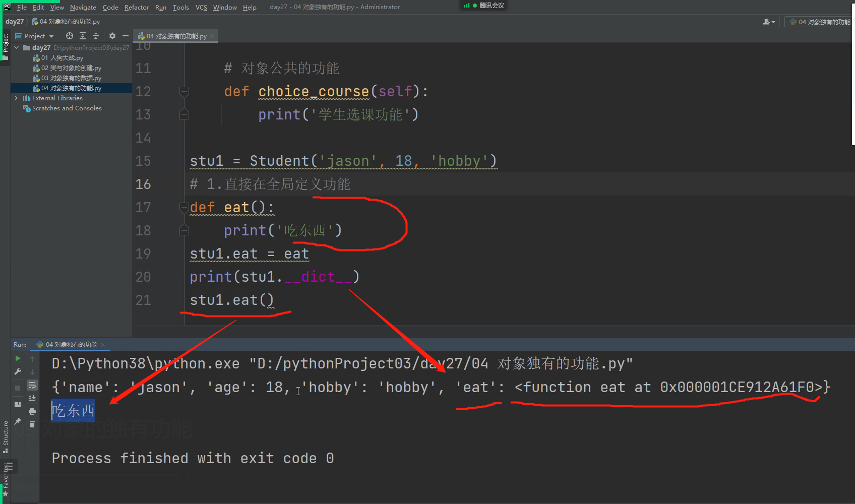Toggle the Project tool window side tab
The width and height of the screenshot is (855, 504).
pos(6,46)
